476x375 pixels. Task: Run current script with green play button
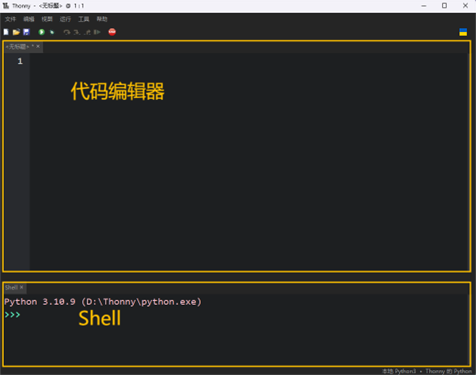[x=42, y=32]
